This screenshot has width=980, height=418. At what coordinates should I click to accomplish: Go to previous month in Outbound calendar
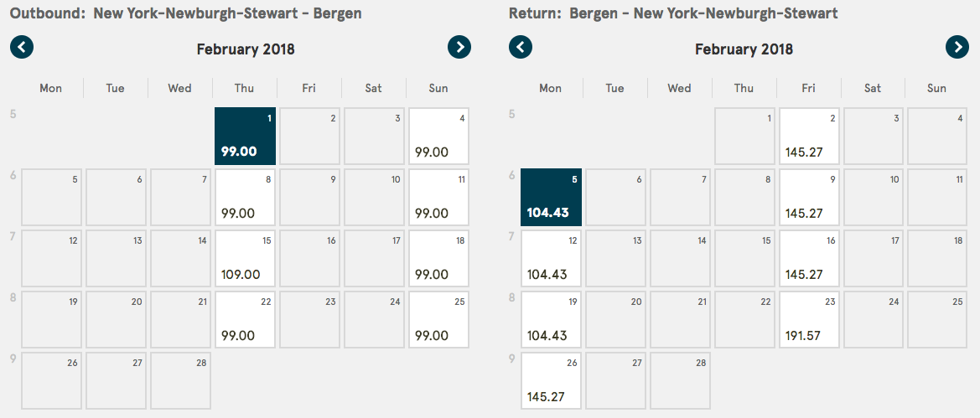(x=22, y=47)
